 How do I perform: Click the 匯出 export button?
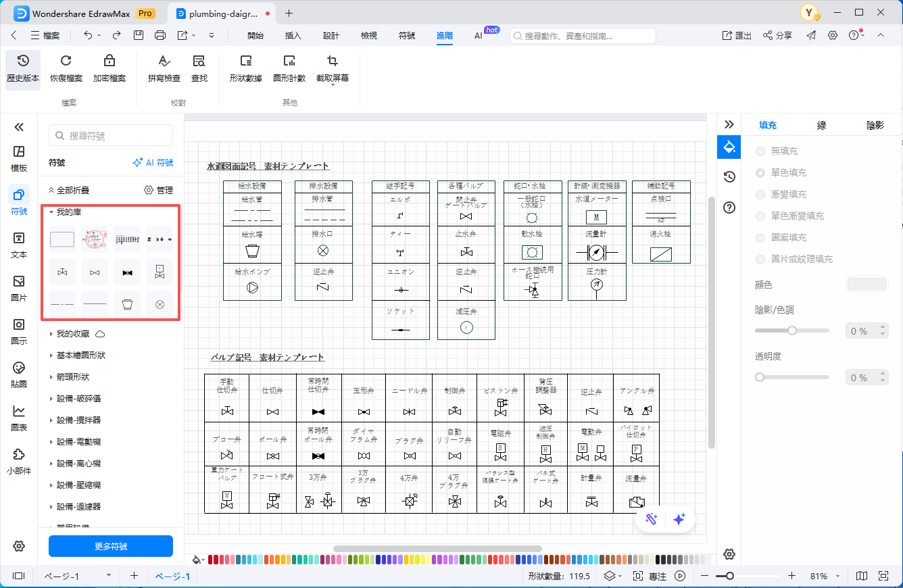737,36
